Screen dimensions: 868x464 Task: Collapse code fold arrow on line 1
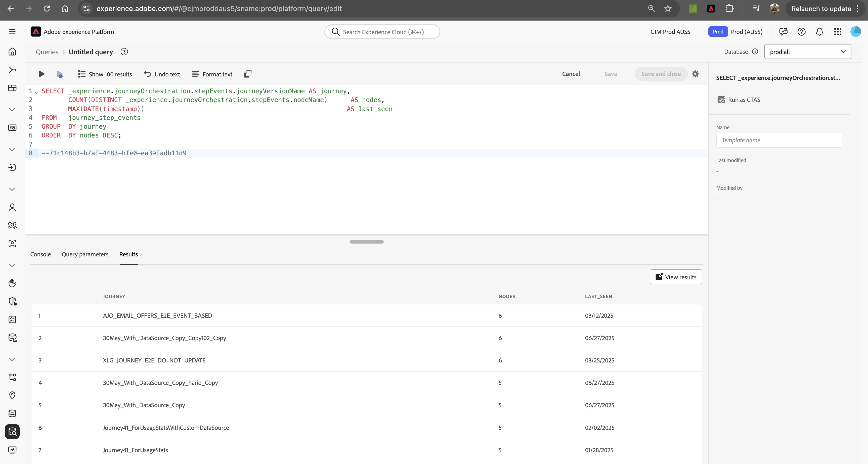[36, 92]
